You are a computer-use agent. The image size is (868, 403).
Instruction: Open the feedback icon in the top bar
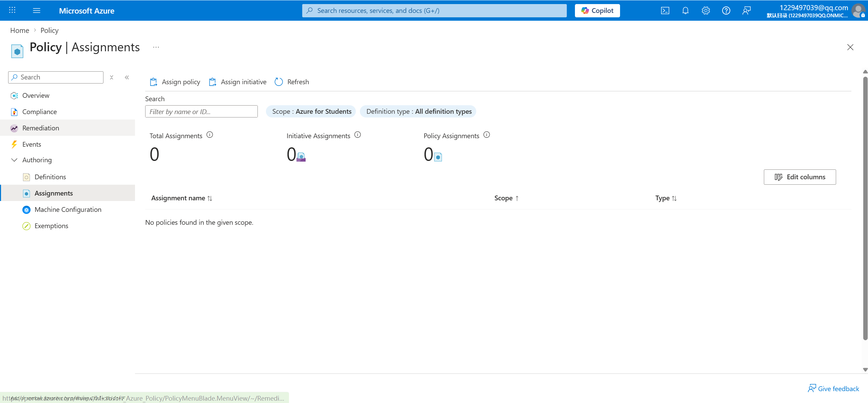click(746, 11)
